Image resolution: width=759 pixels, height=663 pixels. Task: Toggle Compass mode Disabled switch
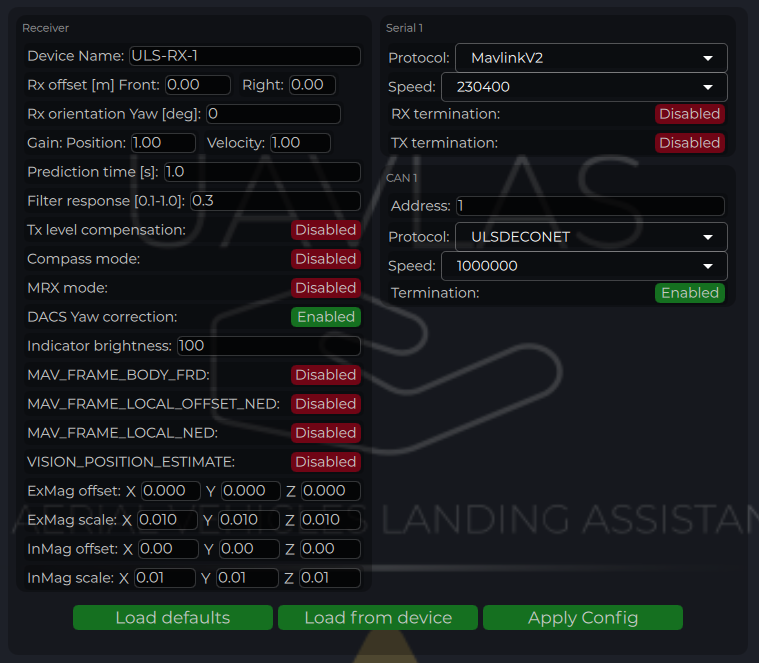(x=326, y=259)
